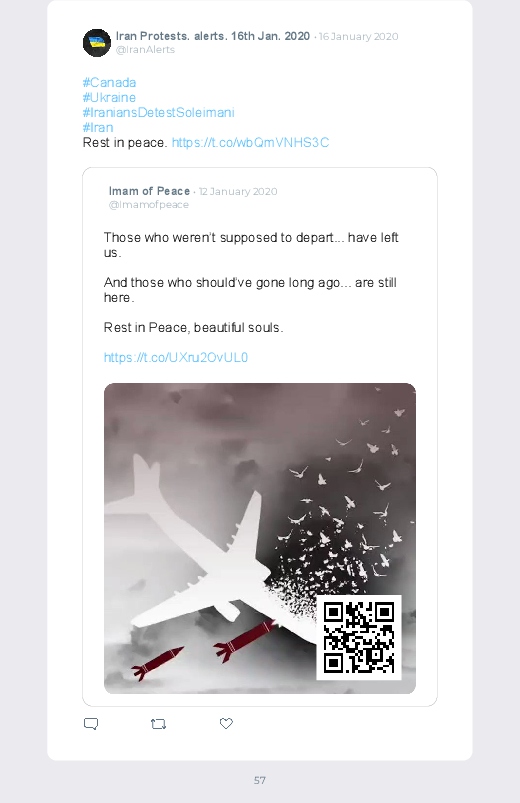The width and height of the screenshot is (520, 803).
Task: Open the #Iran hashtag
Action: click(98, 127)
